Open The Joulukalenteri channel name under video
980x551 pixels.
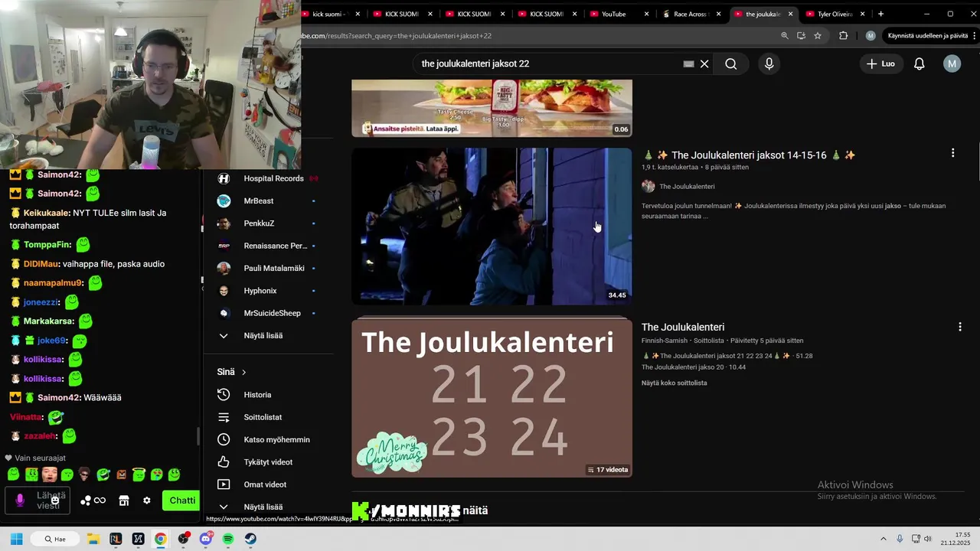pyautogui.click(x=687, y=186)
